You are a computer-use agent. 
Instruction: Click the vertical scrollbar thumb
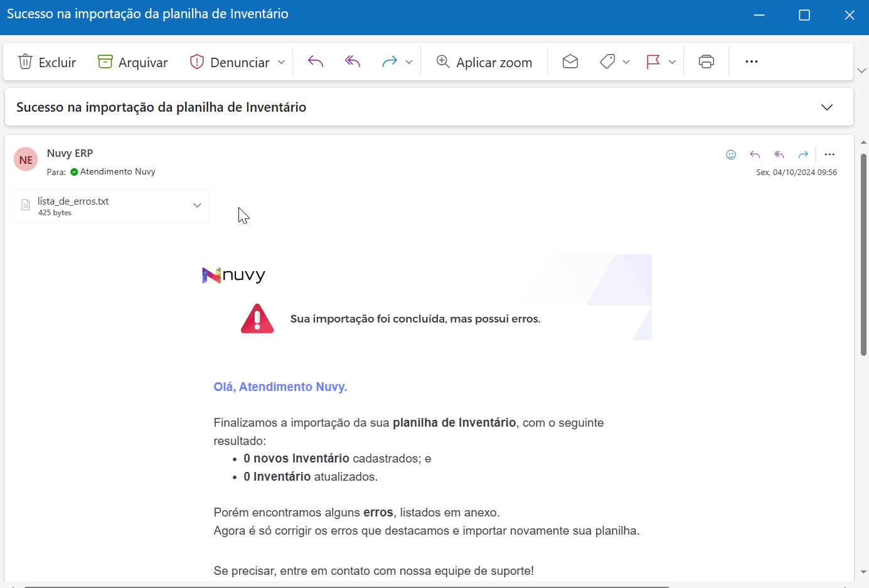[863, 254]
